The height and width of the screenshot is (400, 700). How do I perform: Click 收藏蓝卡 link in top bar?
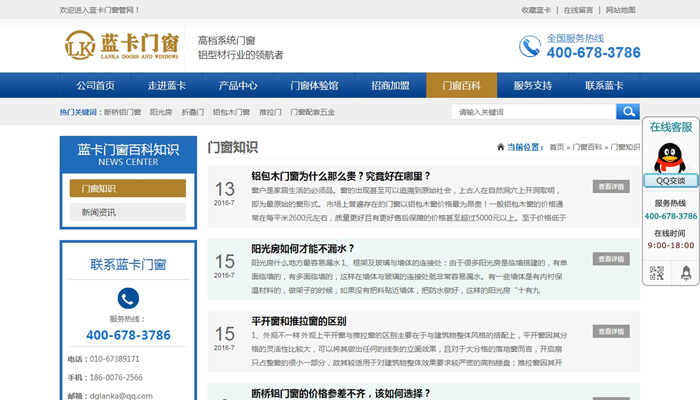point(536,10)
